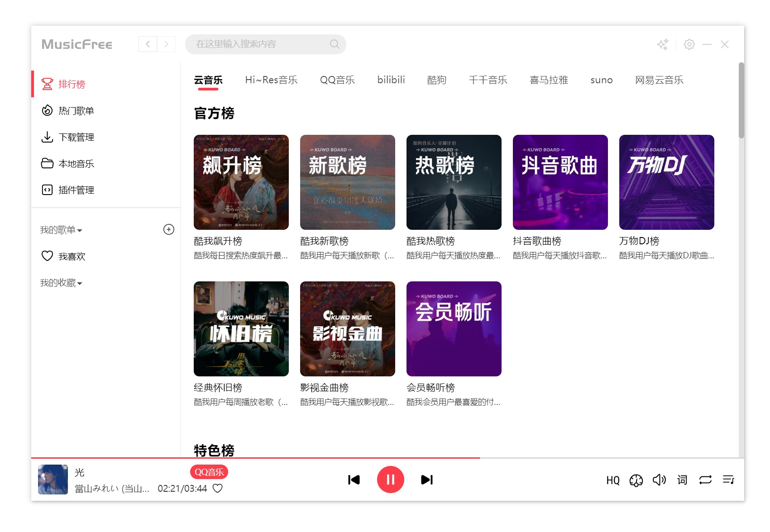Open 本地音乐 local music
Viewport: 770px width, 532px height.
tap(105, 163)
